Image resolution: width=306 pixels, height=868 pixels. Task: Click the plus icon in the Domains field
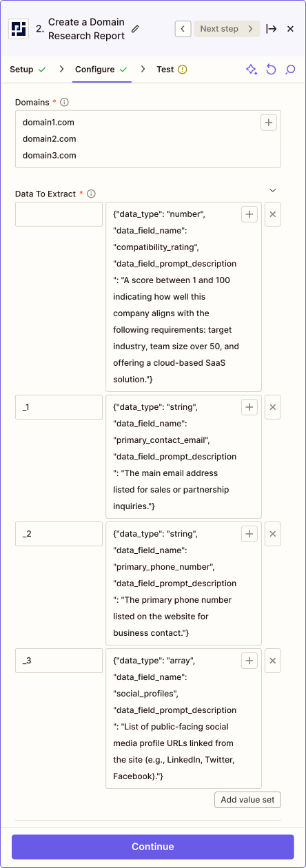(x=269, y=123)
